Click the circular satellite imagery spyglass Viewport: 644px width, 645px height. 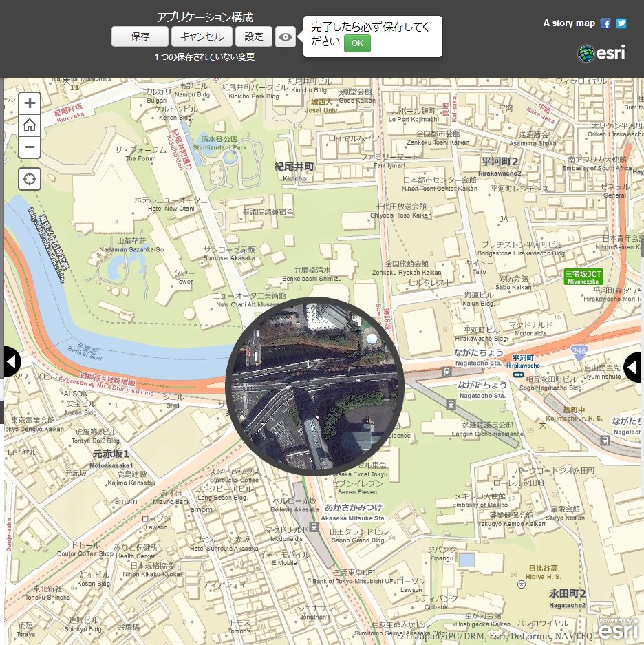314,386
